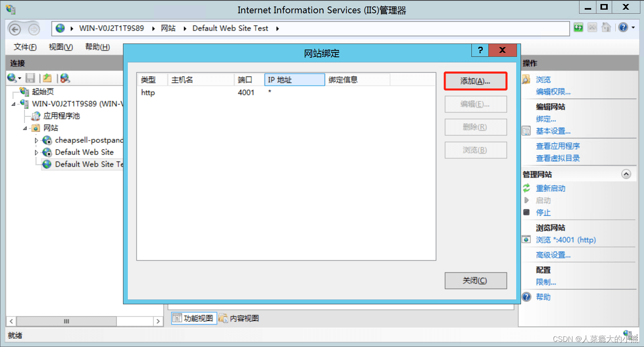Collapse the server node WIN-V0J2T1T9S89 in tree
This screenshot has width=644, height=347.
click(13, 104)
